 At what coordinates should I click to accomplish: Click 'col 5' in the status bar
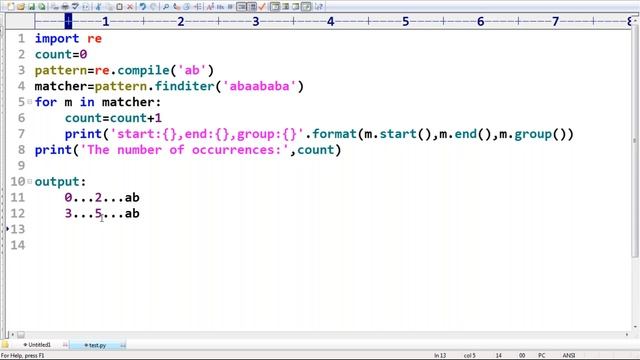pos(469,356)
